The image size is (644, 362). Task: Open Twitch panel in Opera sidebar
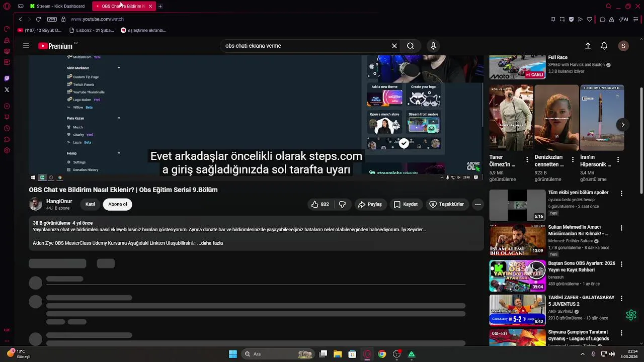(x=7, y=78)
